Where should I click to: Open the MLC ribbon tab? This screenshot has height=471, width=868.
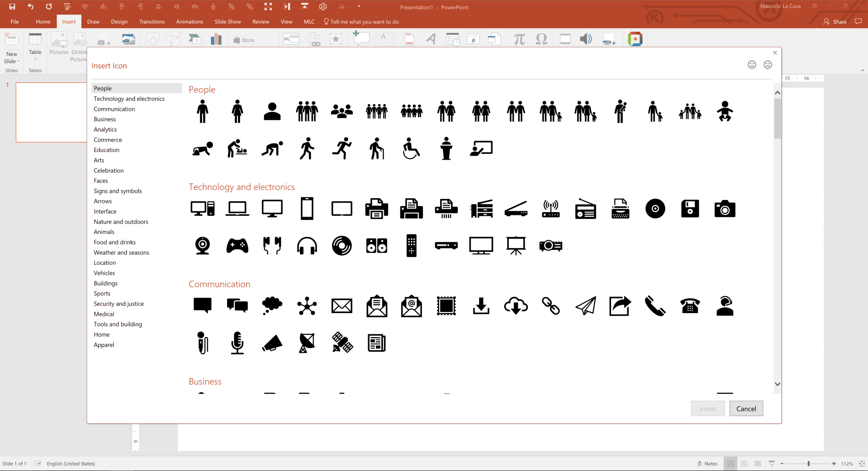(308, 21)
